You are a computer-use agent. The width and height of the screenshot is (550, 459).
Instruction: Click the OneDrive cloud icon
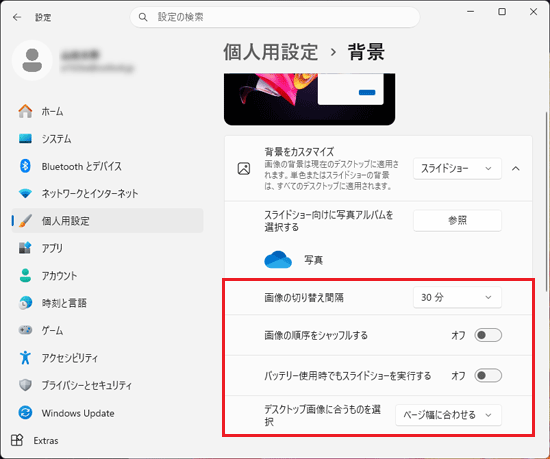pyautogui.click(x=278, y=259)
